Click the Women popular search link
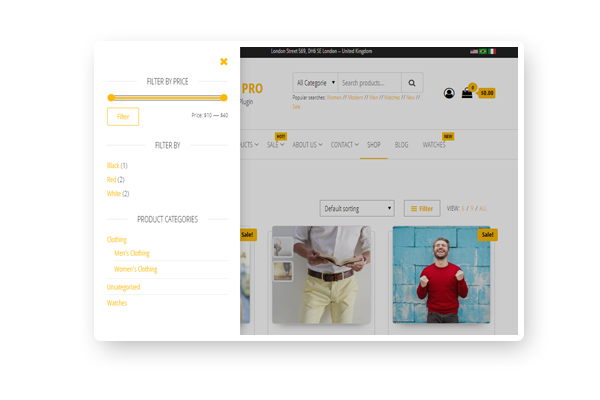 point(334,98)
